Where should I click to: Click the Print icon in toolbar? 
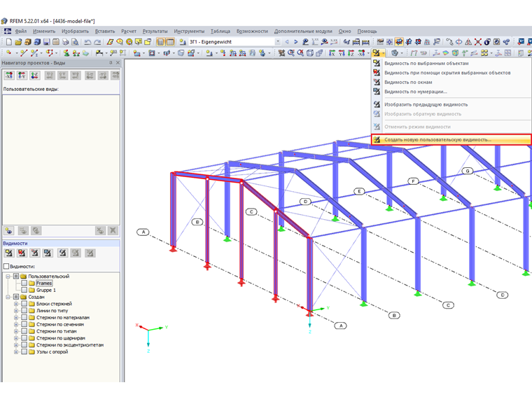(66, 42)
